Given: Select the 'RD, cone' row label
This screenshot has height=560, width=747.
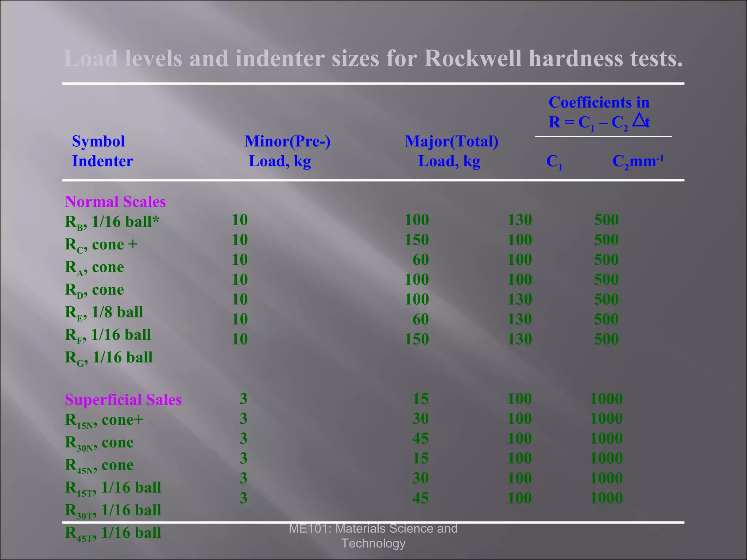Looking at the screenshot, I should click(94, 290).
